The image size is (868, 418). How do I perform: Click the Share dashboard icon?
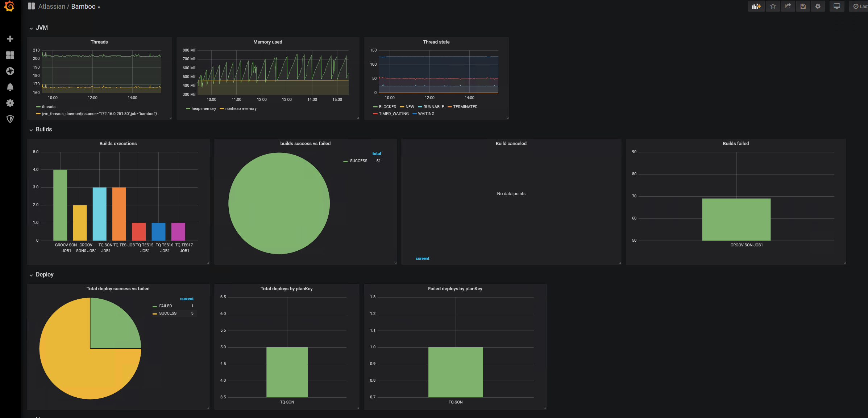788,6
